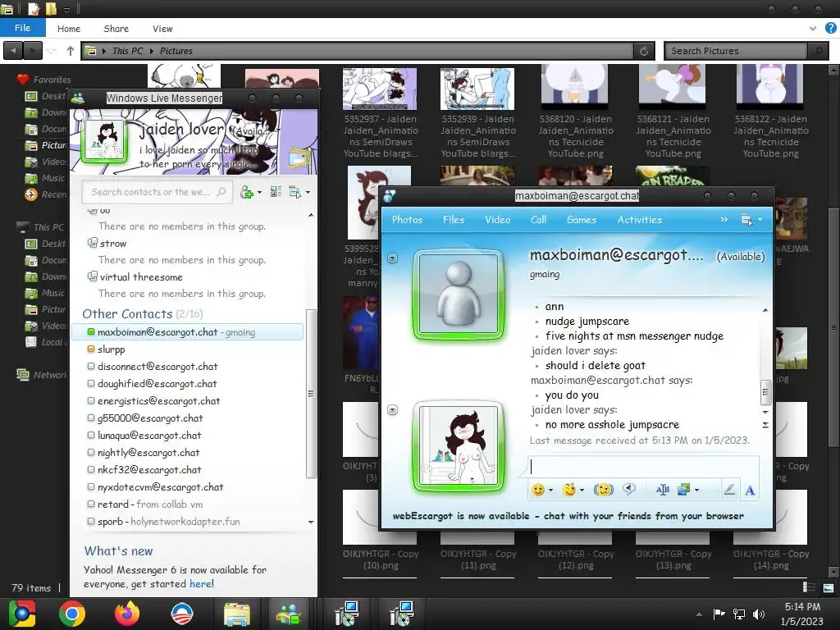Switch to the View ribbon tab
This screenshot has width=840, height=630.
[x=162, y=29]
